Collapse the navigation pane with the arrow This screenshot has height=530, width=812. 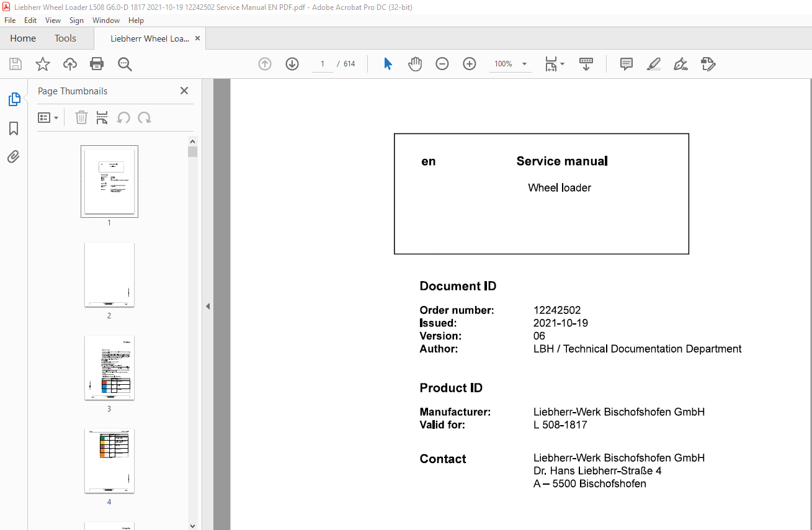(208, 306)
